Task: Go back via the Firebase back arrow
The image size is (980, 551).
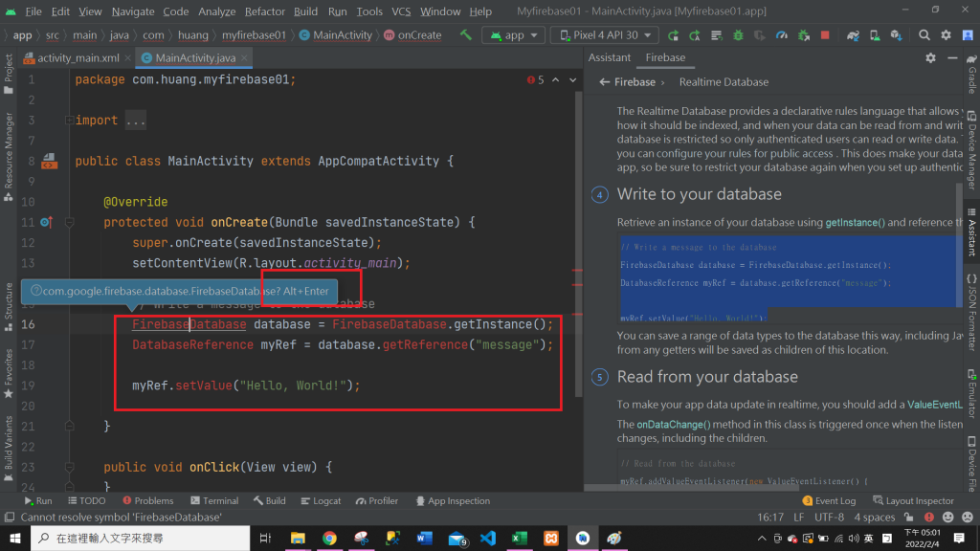Action: pyautogui.click(x=605, y=82)
